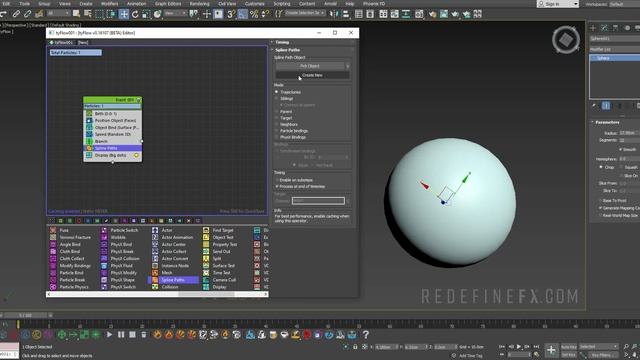Select the Neighbors mode radio button
This screenshot has width=640, height=360.
point(276,124)
